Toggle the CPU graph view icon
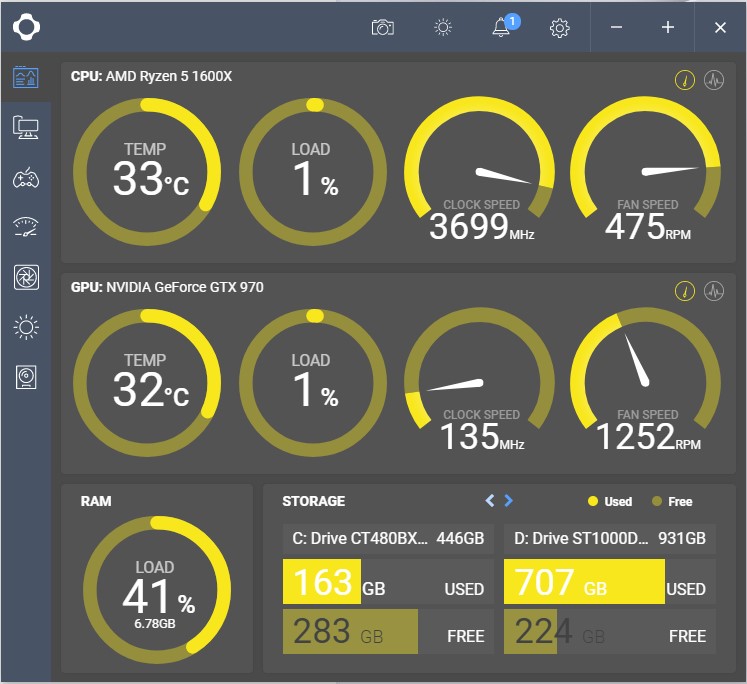The image size is (747, 684). 713,81
